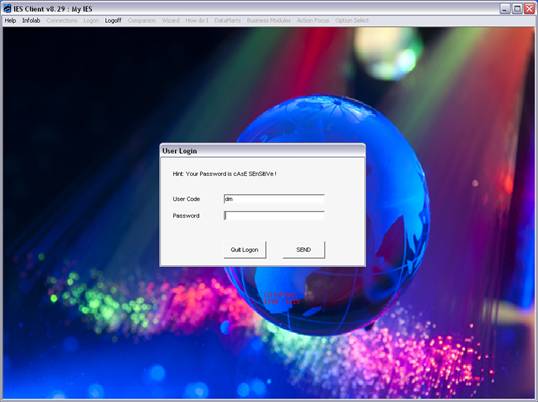Screen dimensions: 538x402
Task: Open the Companion menu
Action: click(x=142, y=21)
